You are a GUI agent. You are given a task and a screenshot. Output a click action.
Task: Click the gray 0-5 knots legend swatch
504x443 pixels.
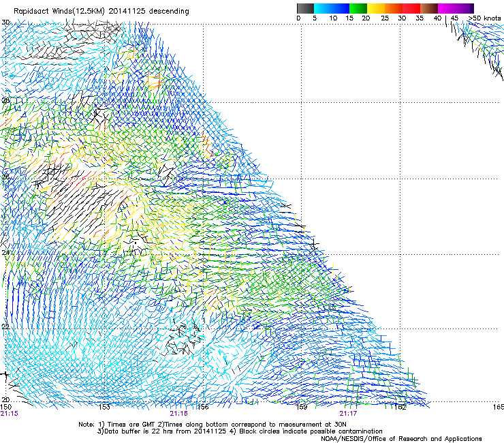(305, 8)
